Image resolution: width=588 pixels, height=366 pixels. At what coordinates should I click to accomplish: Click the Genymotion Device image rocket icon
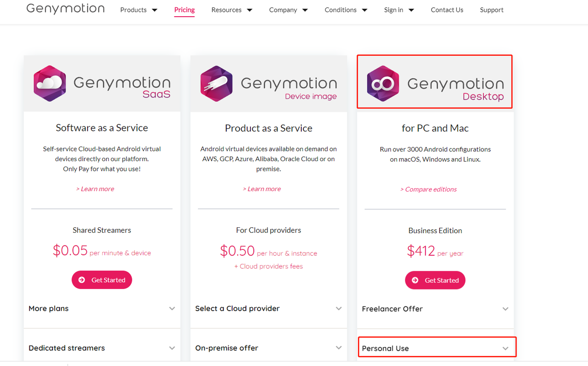pyautogui.click(x=217, y=83)
